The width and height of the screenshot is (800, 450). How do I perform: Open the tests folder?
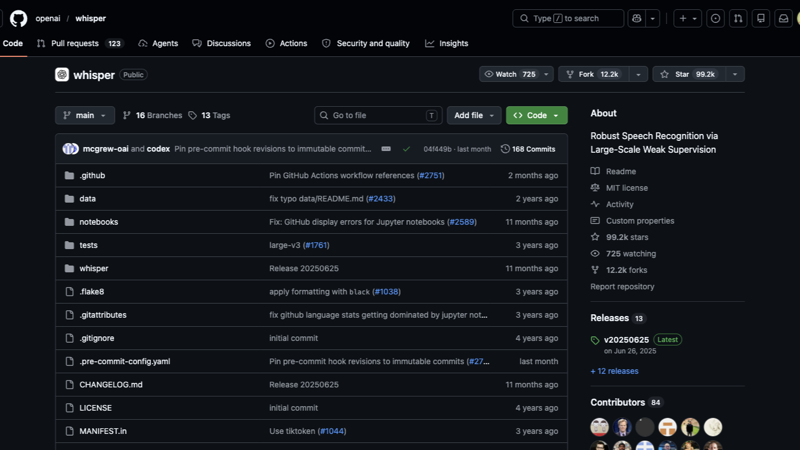(x=88, y=245)
